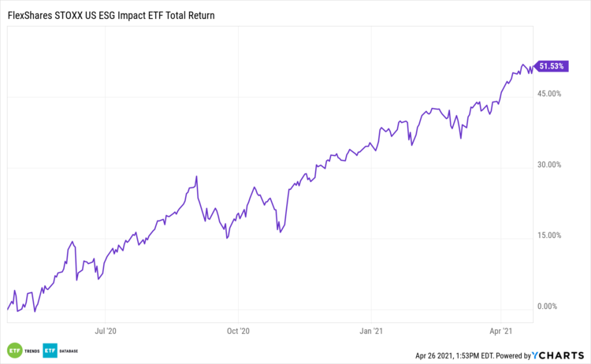The image size is (591, 364).
Task: Click the line's start point near 0%
Action: click(x=7, y=309)
